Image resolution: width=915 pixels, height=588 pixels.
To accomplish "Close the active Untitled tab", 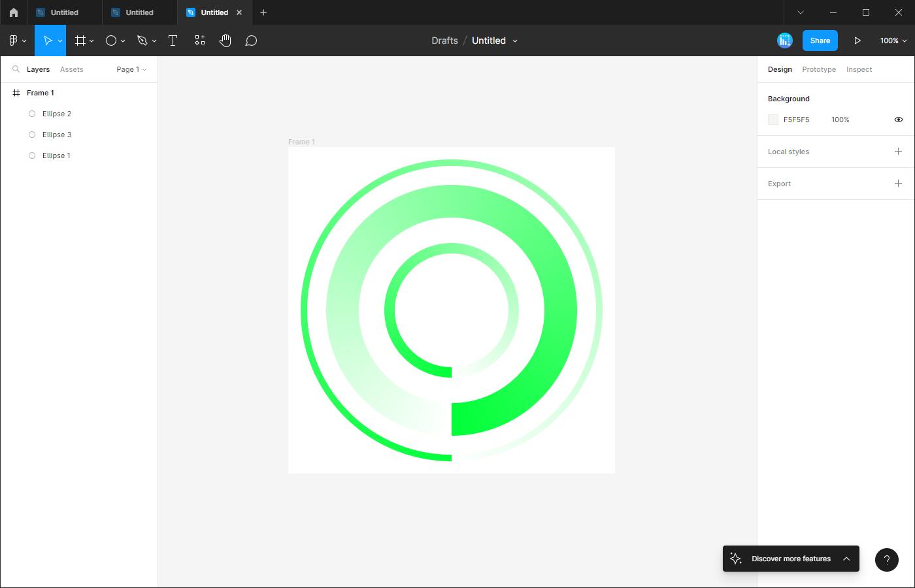I will coord(239,12).
